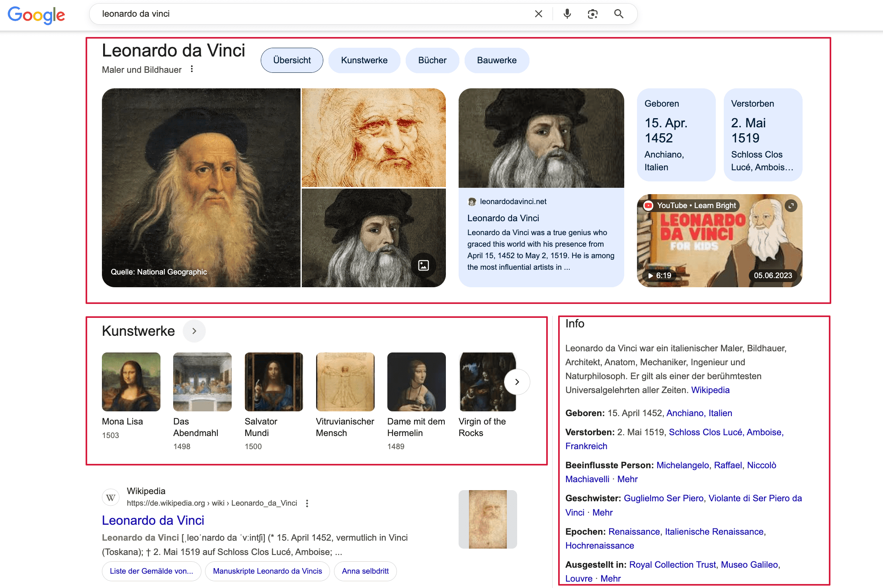This screenshot has width=883, height=588.
Task: Open more options next to Maler und Bildhauer
Action: [x=192, y=69]
